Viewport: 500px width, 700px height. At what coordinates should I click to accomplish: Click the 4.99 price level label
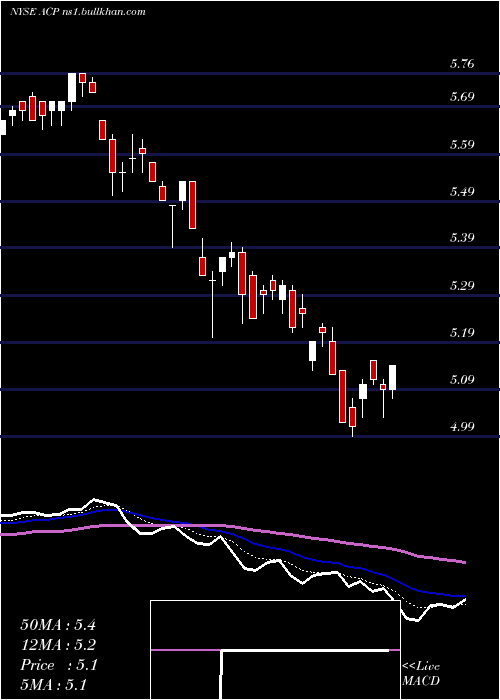click(462, 427)
